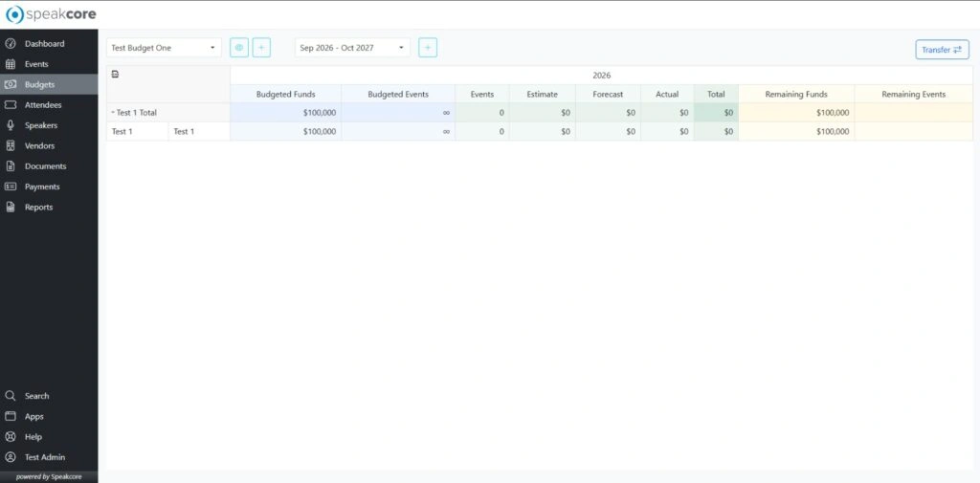Open the Reports section

coord(38,207)
